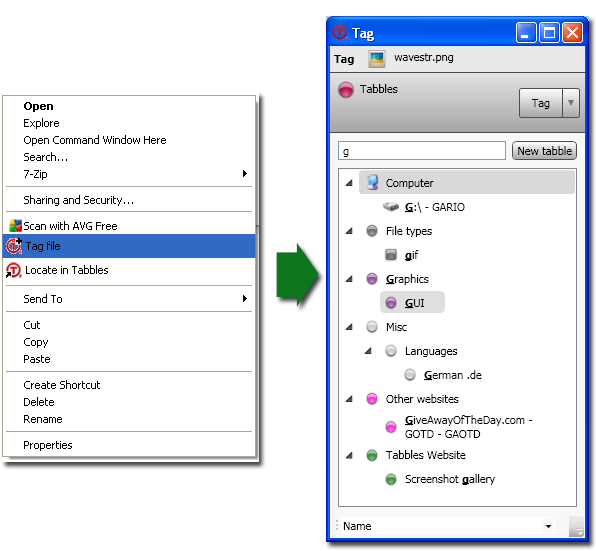Click the gif file type icon

(x=391, y=255)
